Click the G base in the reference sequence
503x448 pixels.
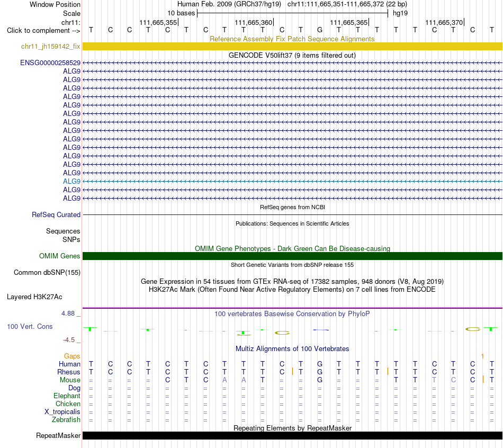[319, 30]
